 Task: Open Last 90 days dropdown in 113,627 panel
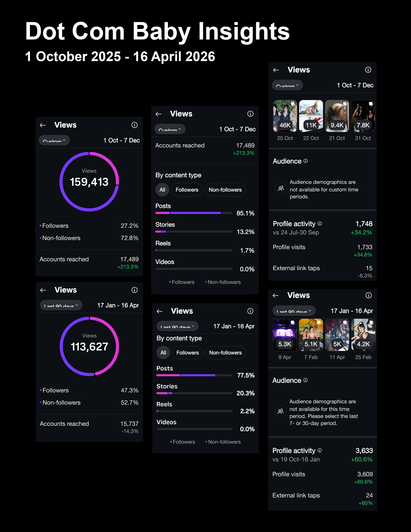click(x=61, y=305)
